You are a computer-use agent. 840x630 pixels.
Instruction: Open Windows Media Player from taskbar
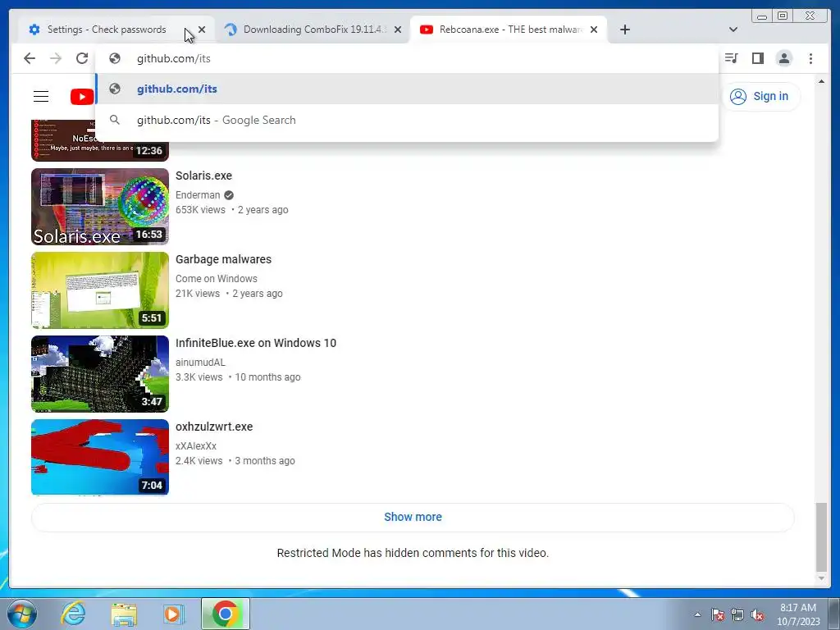tap(173, 614)
